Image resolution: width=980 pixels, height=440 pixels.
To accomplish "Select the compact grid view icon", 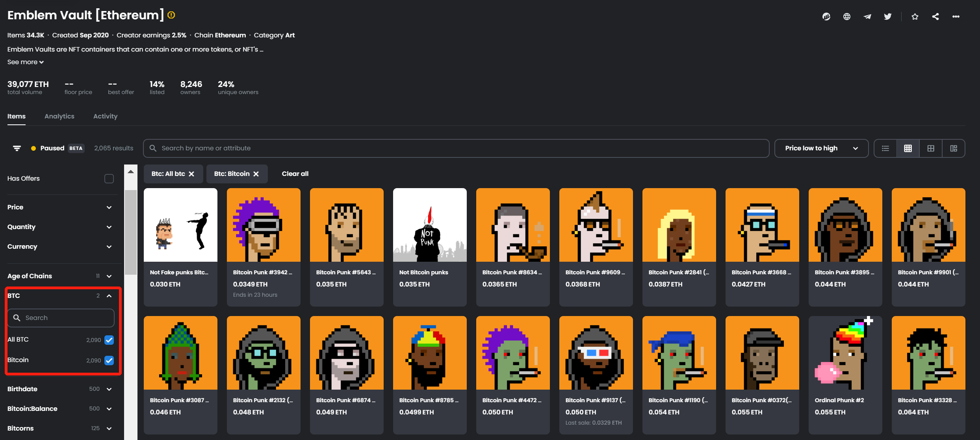I will coord(908,148).
